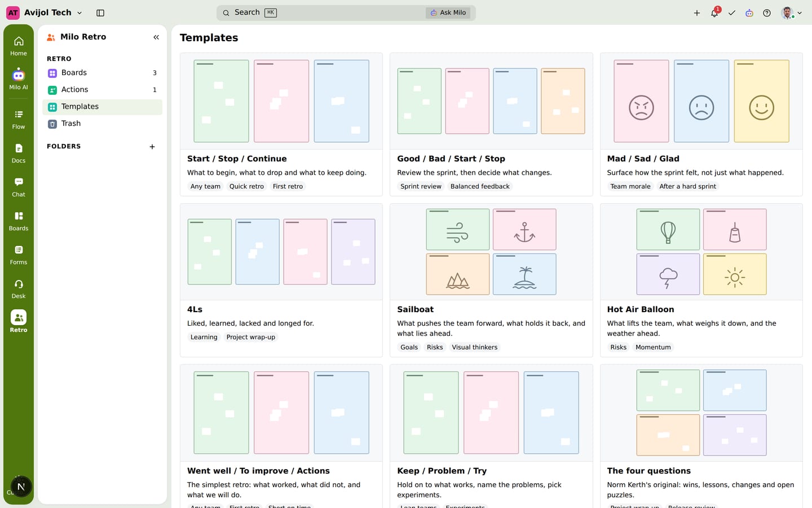
Task: Click the Quick retro tag
Action: pyautogui.click(x=246, y=186)
